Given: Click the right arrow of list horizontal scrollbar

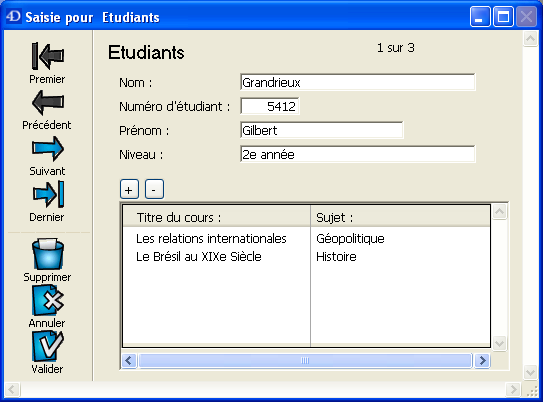Looking at the screenshot, I should click(482, 361).
